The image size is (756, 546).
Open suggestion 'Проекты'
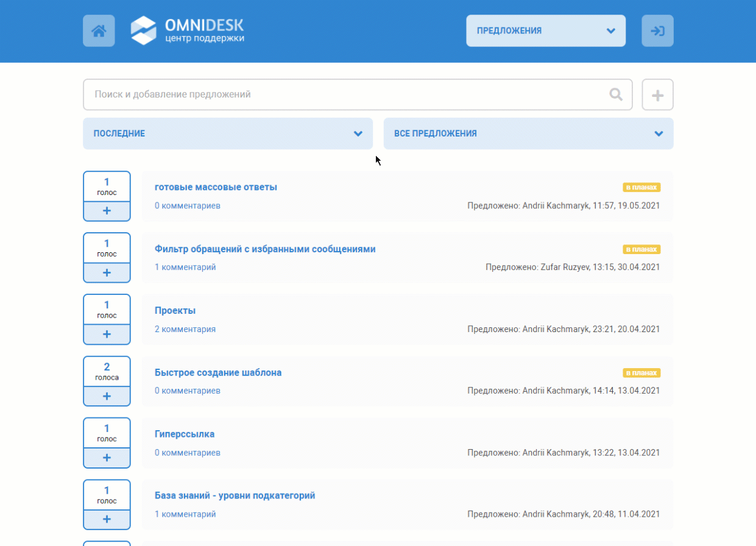(x=175, y=310)
